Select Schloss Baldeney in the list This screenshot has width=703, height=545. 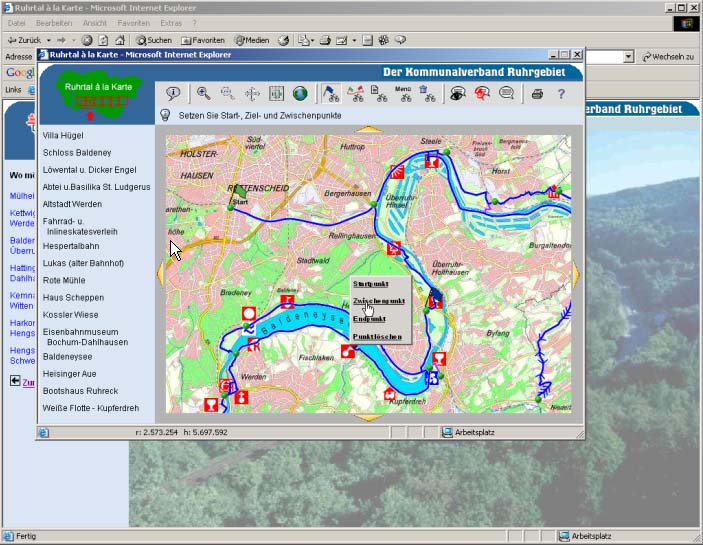(x=77, y=153)
